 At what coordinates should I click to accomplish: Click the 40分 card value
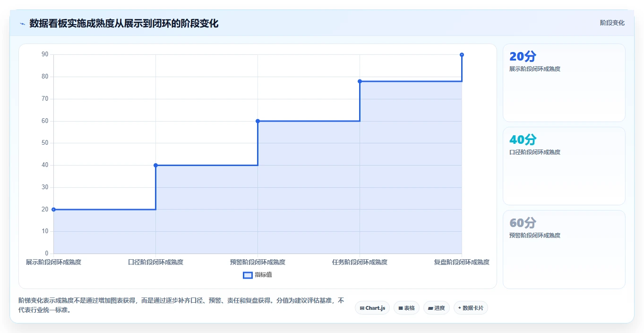click(x=523, y=140)
